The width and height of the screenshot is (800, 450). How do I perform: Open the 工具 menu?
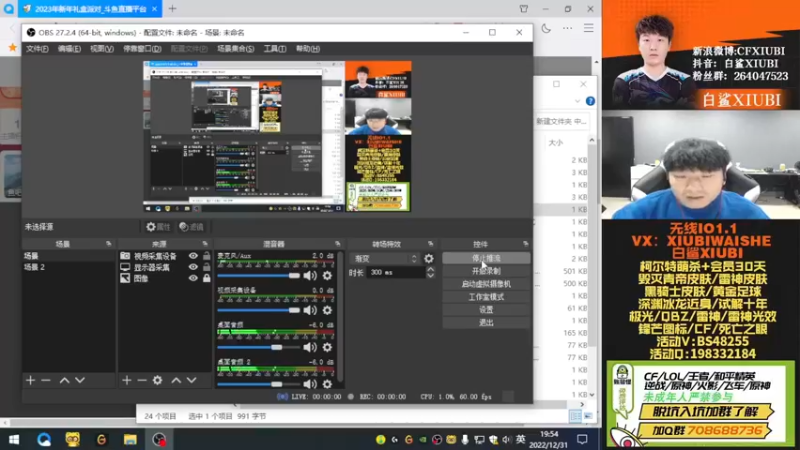click(x=275, y=49)
